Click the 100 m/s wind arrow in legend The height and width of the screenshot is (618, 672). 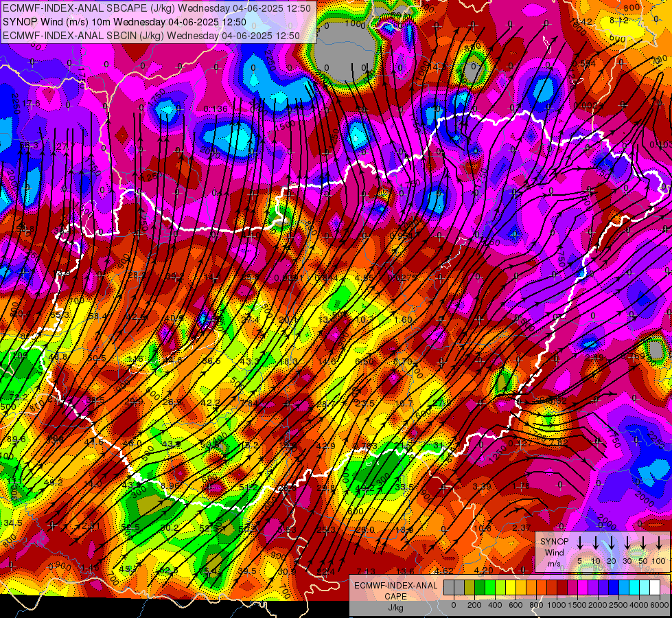pyautogui.click(x=659, y=542)
